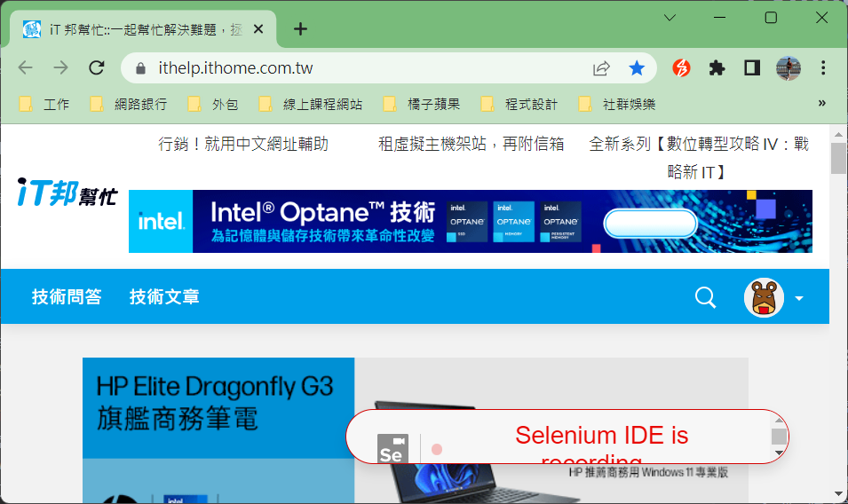Image resolution: width=848 pixels, height=504 pixels.
Task: Click the bear user avatar
Action: 764,297
